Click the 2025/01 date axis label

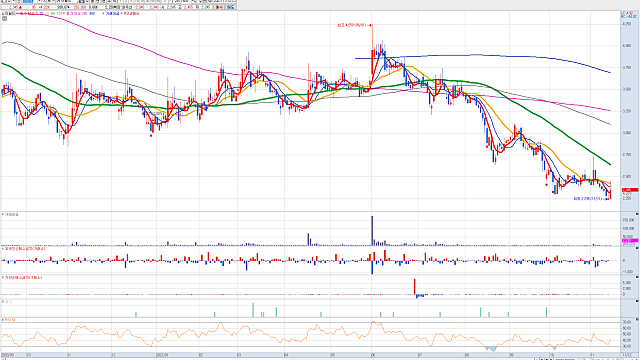coord(162,355)
